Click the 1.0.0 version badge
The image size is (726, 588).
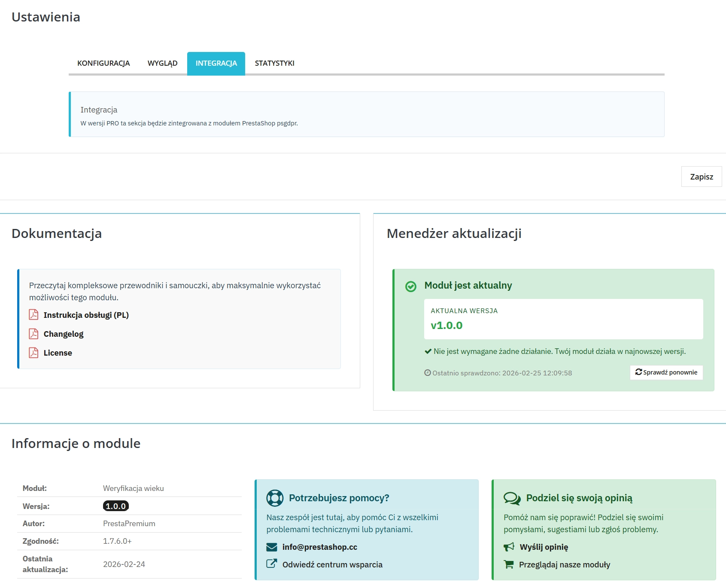[116, 506]
